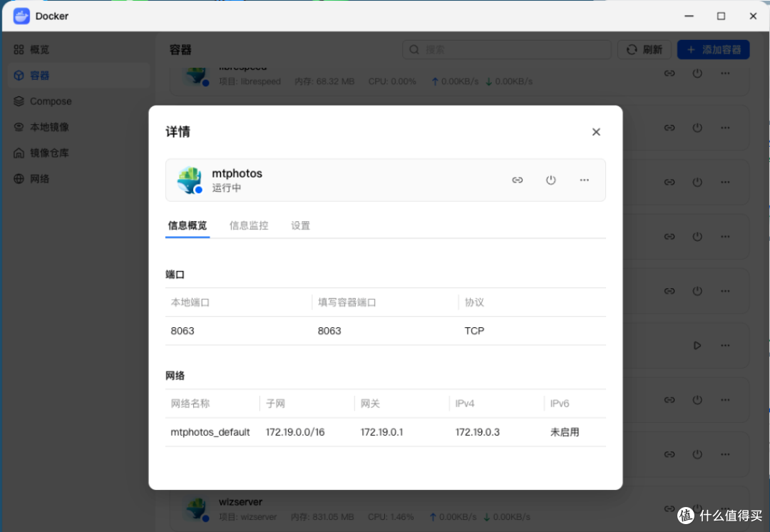Open the 设置 tab in details dialog
770x532 pixels.
pyautogui.click(x=300, y=225)
